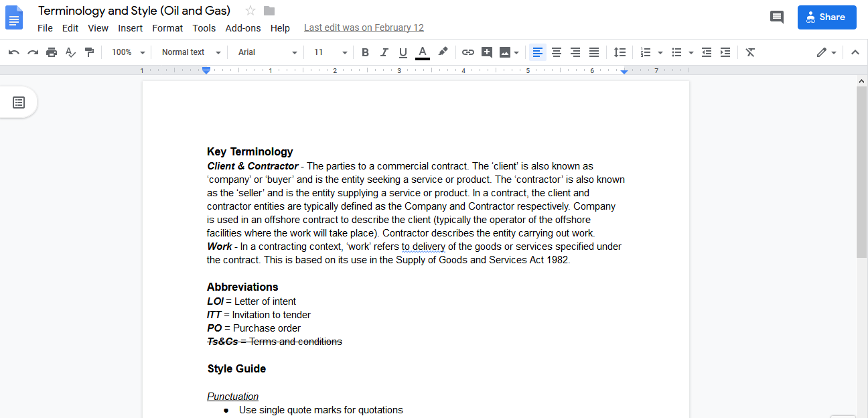The image size is (868, 418).
Task: Click the left indent ruler marker
Action: pyautogui.click(x=206, y=70)
